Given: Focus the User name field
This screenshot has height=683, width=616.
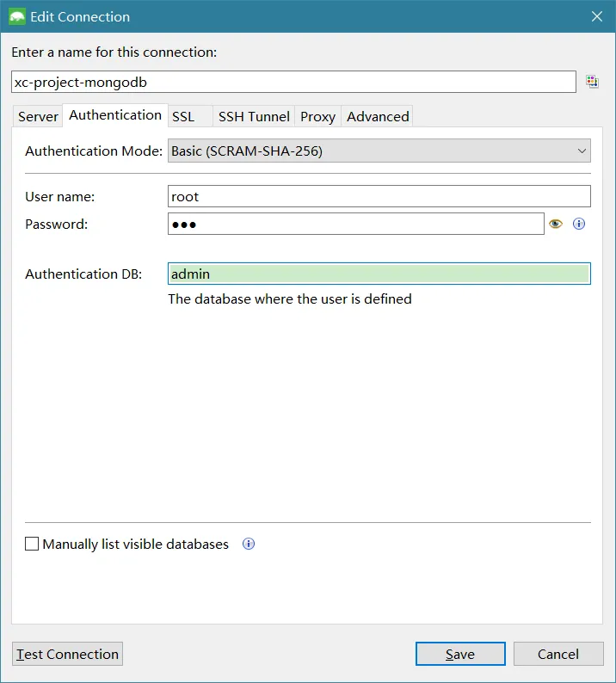Looking at the screenshot, I should pyautogui.click(x=379, y=196).
